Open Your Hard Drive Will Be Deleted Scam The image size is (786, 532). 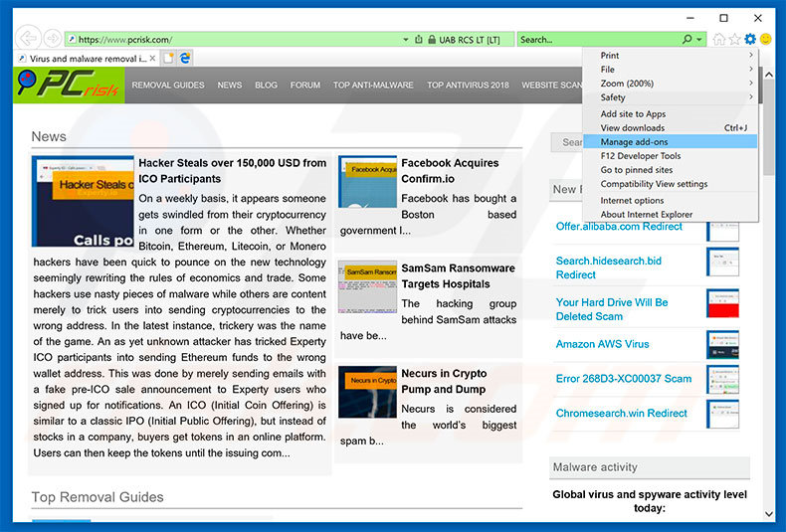coord(612,309)
